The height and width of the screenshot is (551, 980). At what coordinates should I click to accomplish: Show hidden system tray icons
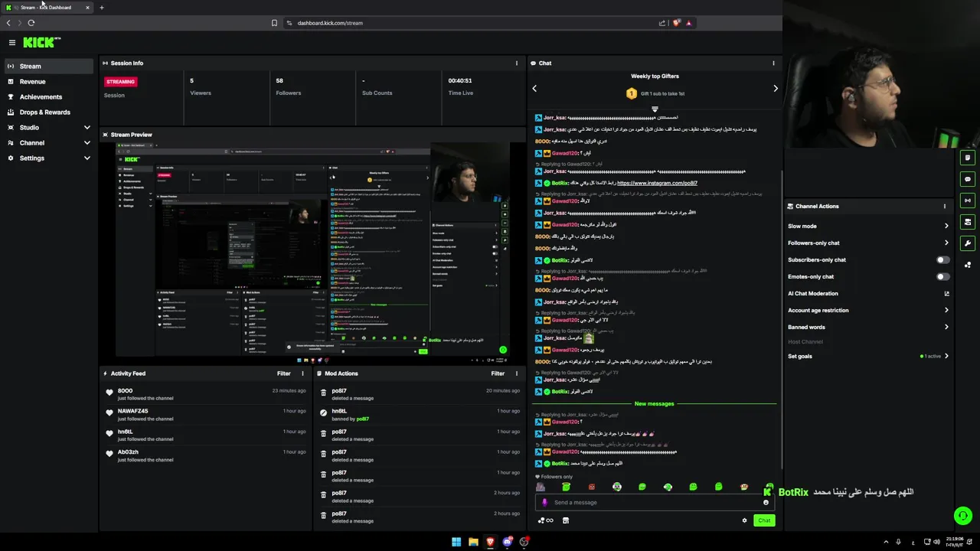[x=887, y=542]
